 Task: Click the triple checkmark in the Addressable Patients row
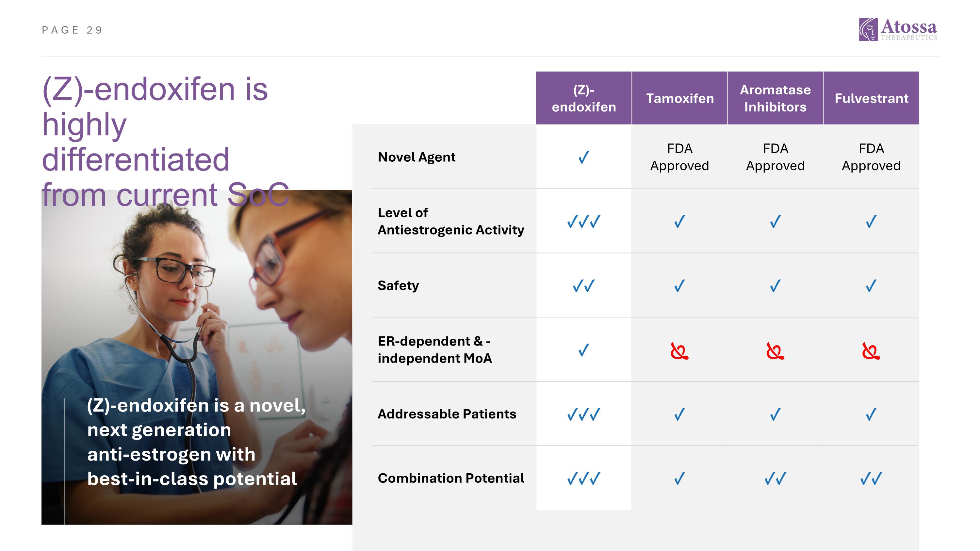(x=583, y=414)
